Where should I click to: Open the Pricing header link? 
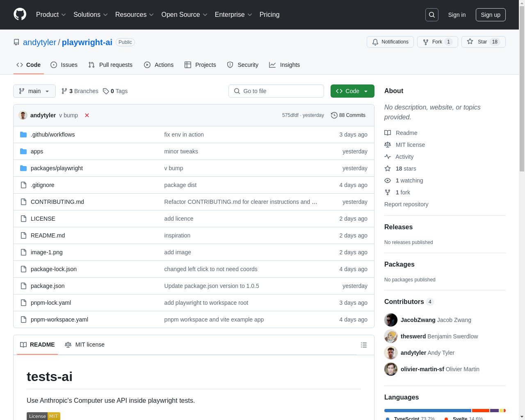269,15
